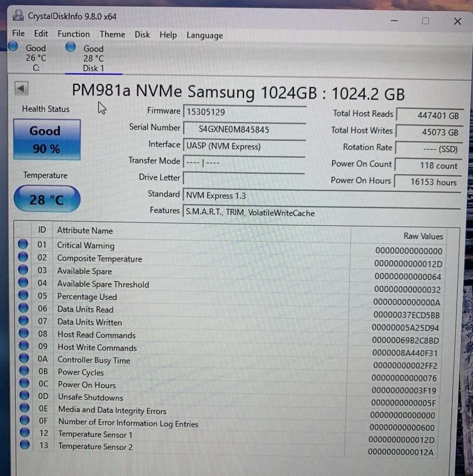
Task: Click the status icon for Unsafe Shutdowns
Action: 25,395
